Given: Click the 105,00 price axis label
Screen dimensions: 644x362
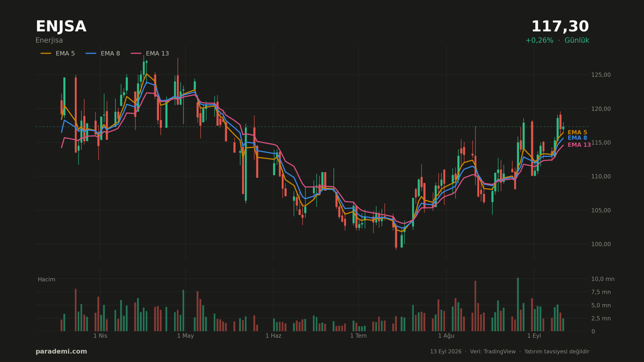Looking at the screenshot, I should pos(601,210).
